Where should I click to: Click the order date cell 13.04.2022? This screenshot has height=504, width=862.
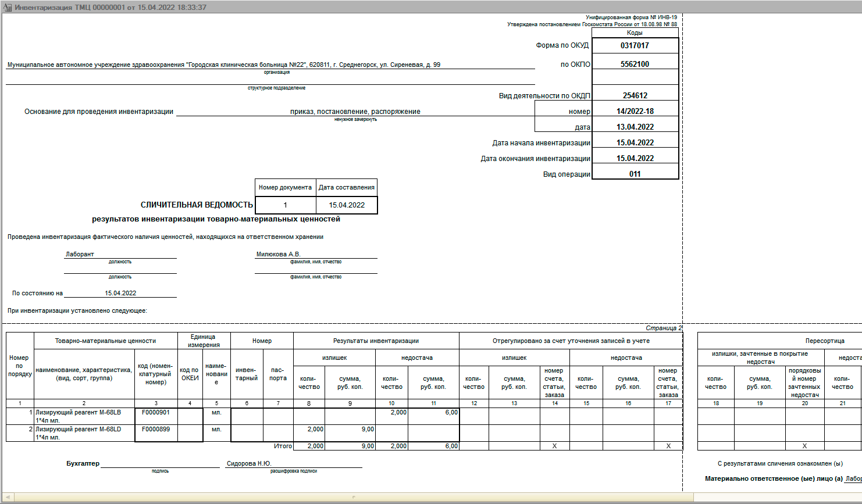(x=635, y=127)
